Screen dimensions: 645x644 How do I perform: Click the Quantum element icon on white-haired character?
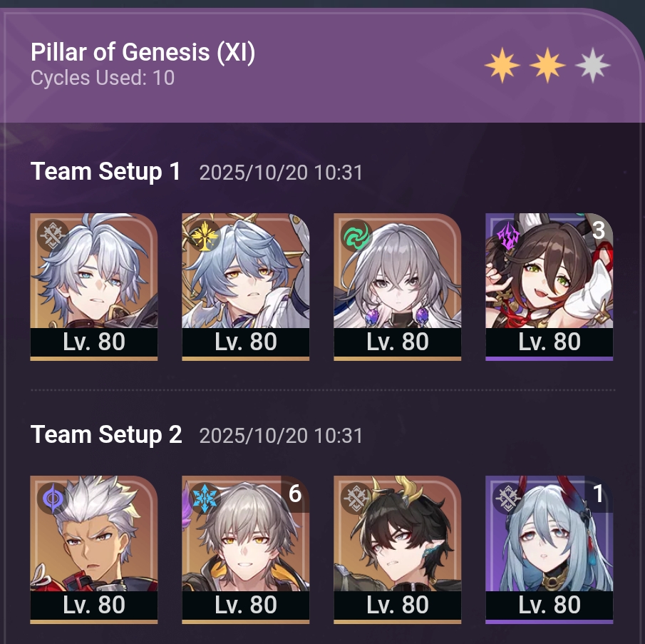pyautogui.click(x=53, y=499)
